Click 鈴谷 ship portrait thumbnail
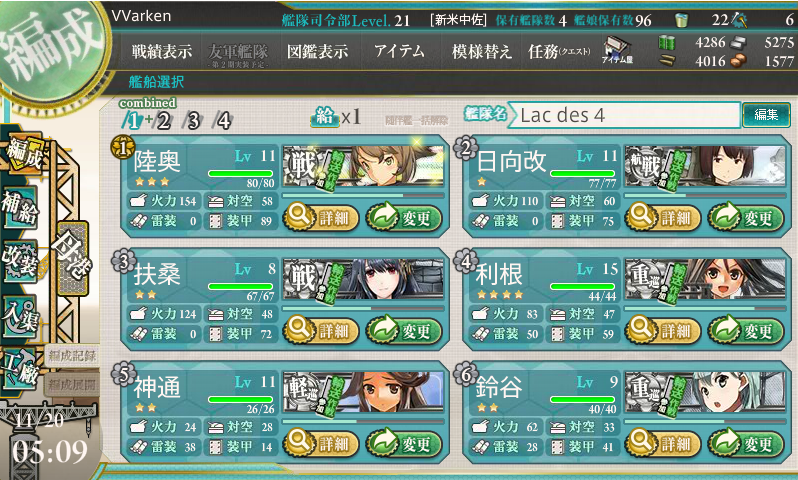Image resolution: width=798 pixels, height=480 pixels. [x=705, y=391]
